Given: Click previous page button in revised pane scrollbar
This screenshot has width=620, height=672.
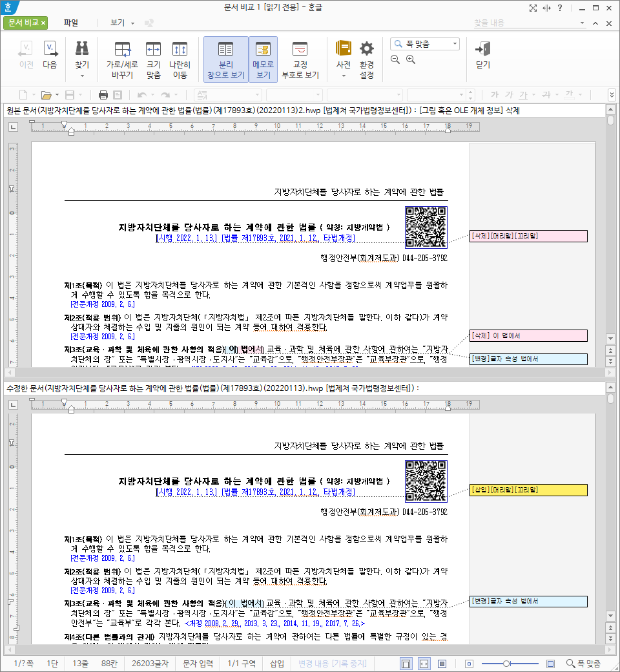Looking at the screenshot, I should 611,628.
